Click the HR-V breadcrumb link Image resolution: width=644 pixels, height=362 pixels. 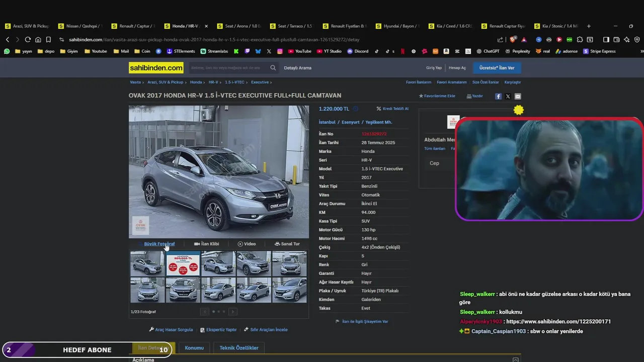click(213, 82)
